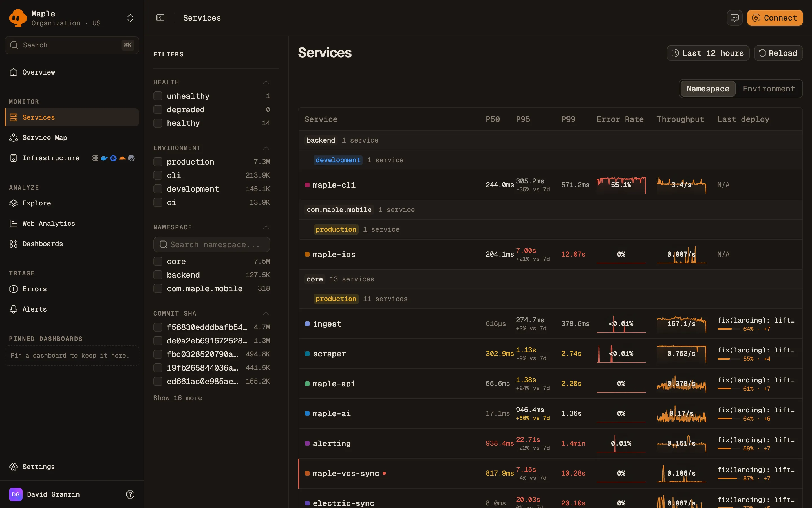The width and height of the screenshot is (812, 508).
Task: Show 16 more commit SHAs
Action: click(178, 398)
